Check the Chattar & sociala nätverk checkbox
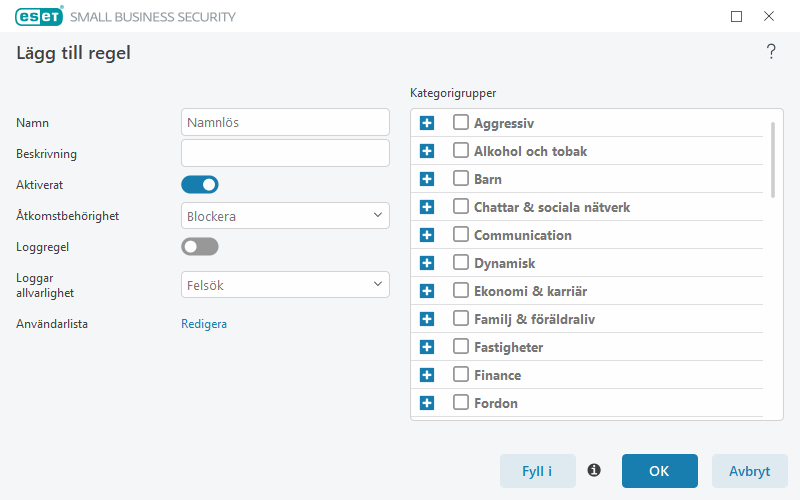 461,206
